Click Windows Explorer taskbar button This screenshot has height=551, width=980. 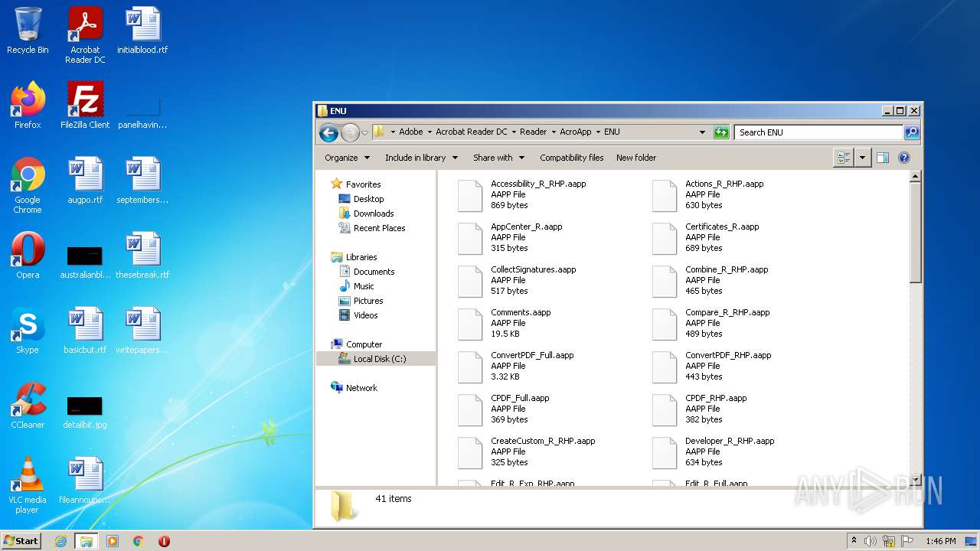tap(87, 541)
